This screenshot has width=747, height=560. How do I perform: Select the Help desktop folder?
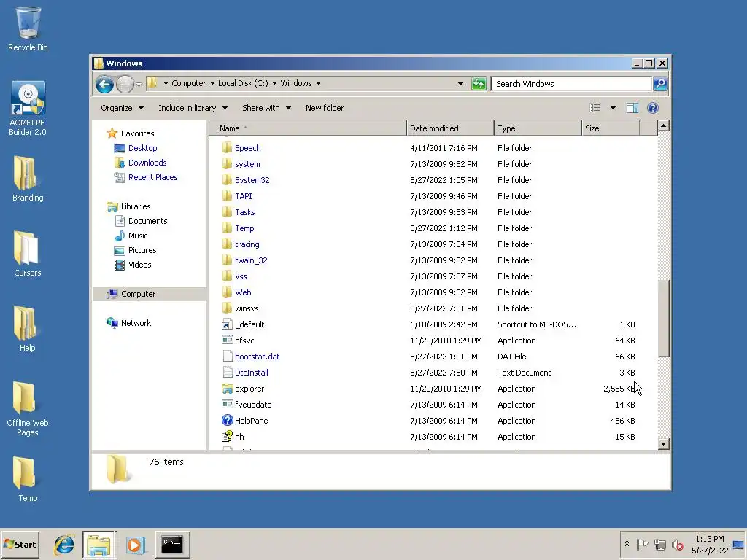coord(28,329)
